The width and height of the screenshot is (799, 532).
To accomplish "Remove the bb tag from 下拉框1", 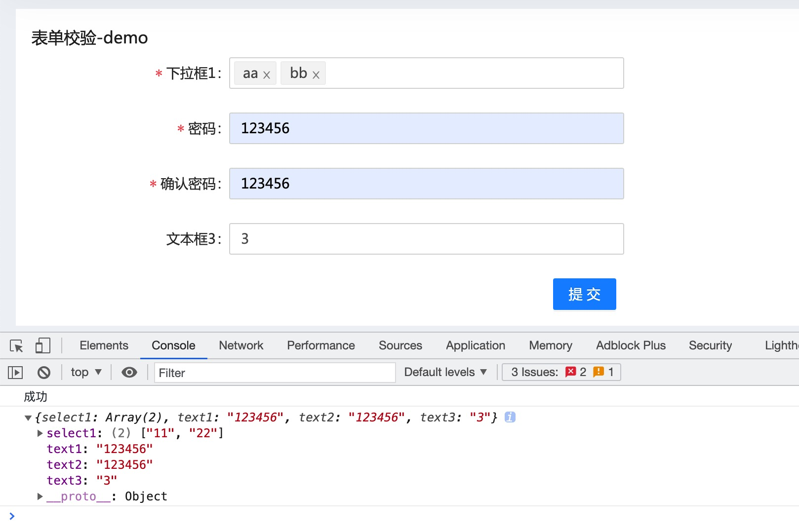I will [x=316, y=75].
